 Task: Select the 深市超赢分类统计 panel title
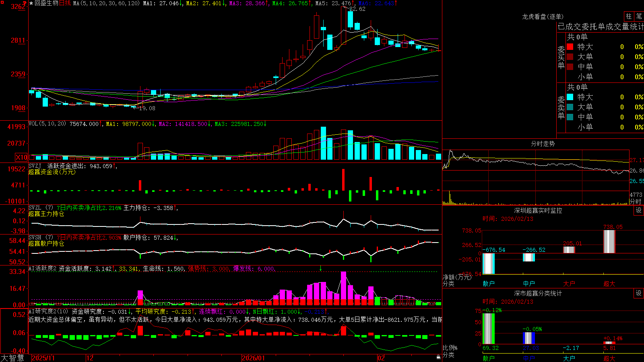(538, 293)
